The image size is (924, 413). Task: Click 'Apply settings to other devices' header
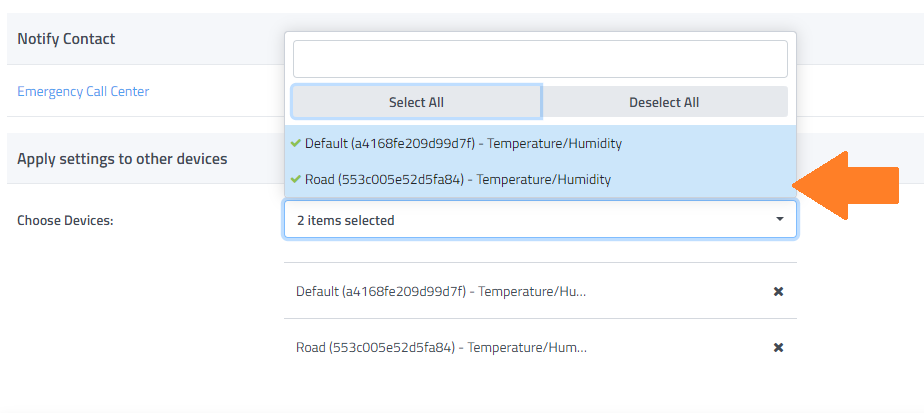pos(122,159)
